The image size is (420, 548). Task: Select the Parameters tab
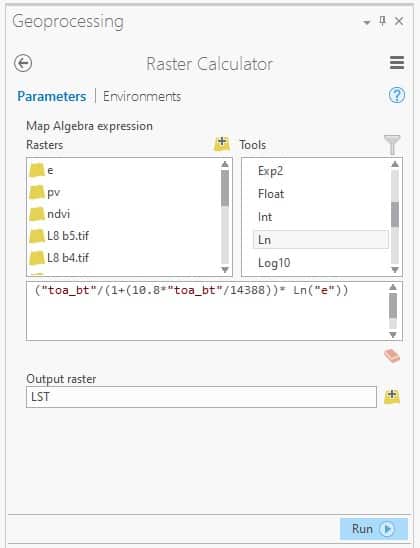pos(52,96)
